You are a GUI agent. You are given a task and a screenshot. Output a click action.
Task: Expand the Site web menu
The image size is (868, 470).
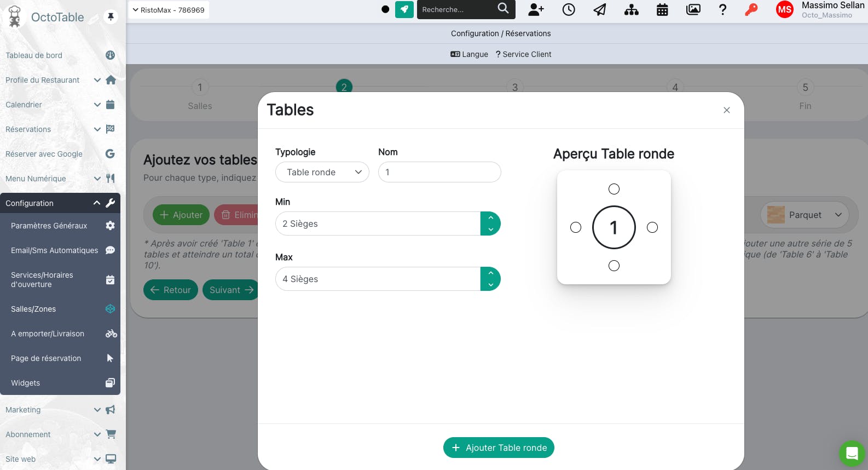click(x=97, y=459)
